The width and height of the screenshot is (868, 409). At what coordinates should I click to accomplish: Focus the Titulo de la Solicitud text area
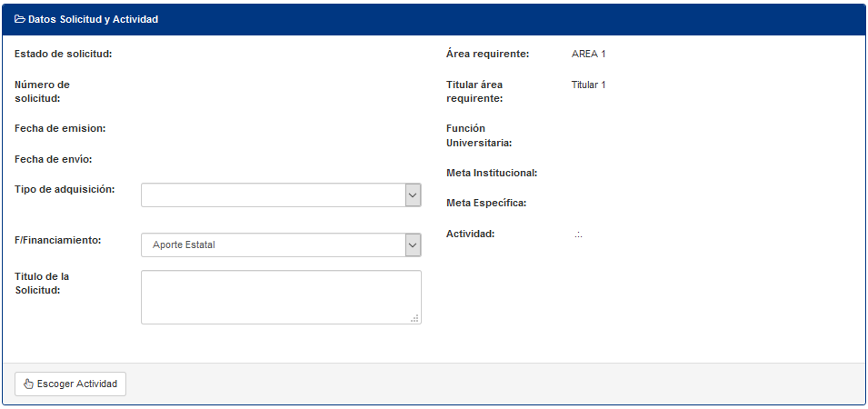pos(281,297)
